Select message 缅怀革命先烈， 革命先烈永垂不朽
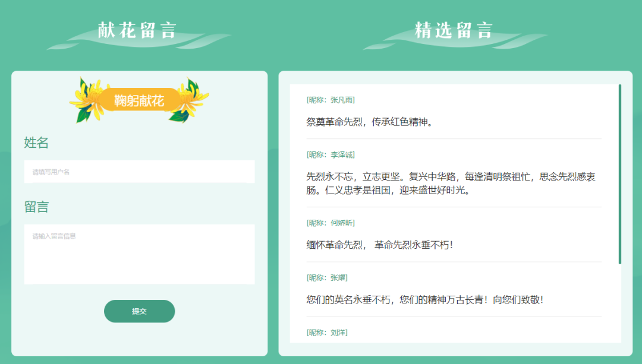This screenshot has width=642, height=364. (x=379, y=245)
